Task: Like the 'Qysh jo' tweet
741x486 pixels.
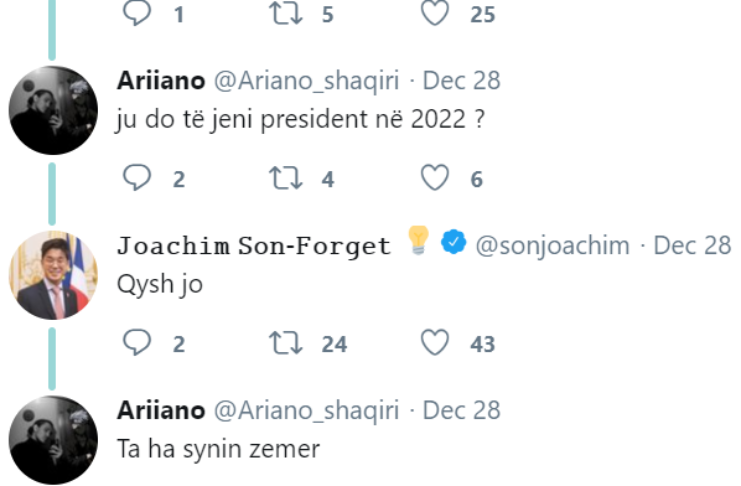Action: 433,343
